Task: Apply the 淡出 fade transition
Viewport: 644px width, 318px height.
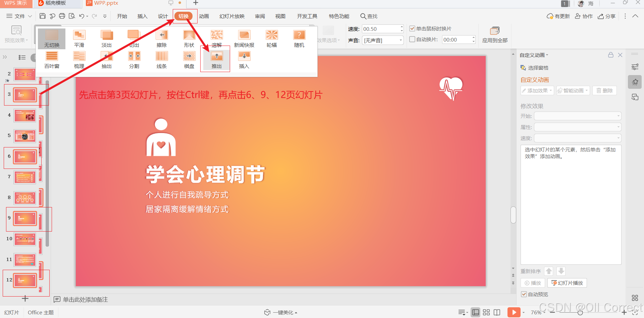Action: tap(107, 39)
